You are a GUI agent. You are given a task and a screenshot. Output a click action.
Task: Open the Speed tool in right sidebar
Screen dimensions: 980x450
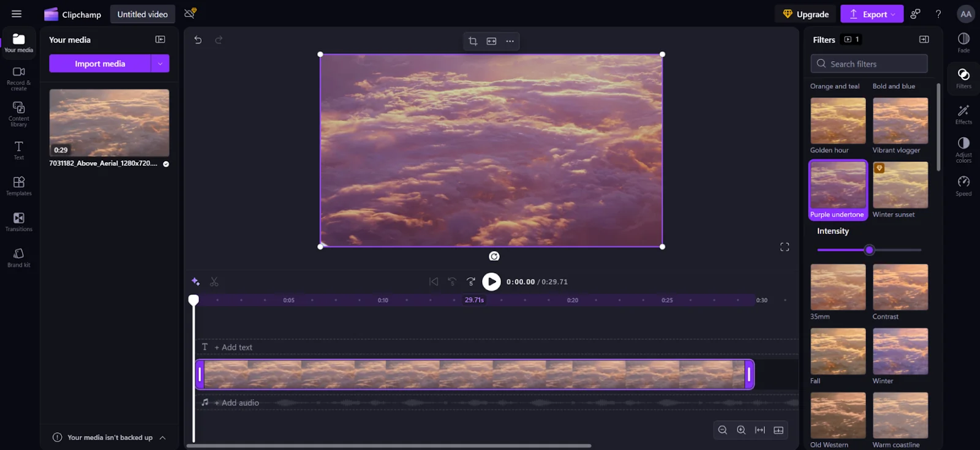963,185
